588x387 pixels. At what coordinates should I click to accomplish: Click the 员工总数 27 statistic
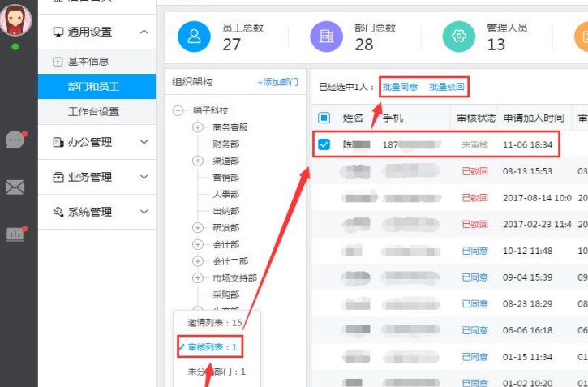pos(243,37)
